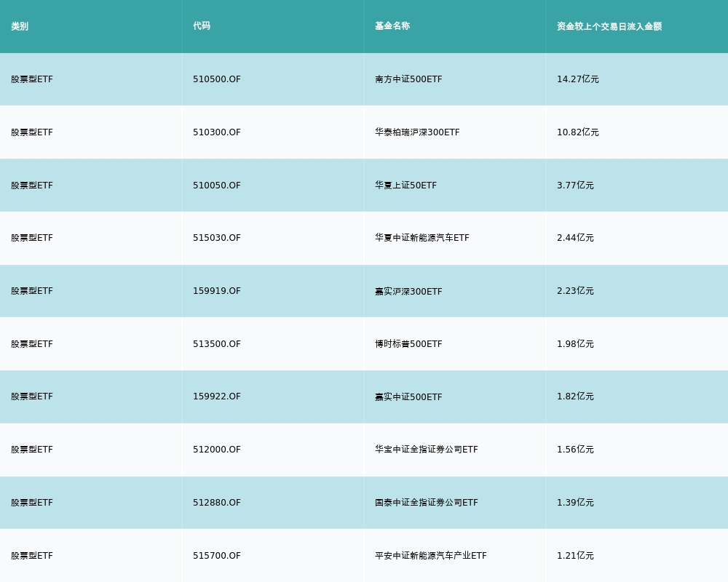Select code 513500.OF
The width and height of the screenshot is (728, 582).
pyautogui.click(x=217, y=344)
